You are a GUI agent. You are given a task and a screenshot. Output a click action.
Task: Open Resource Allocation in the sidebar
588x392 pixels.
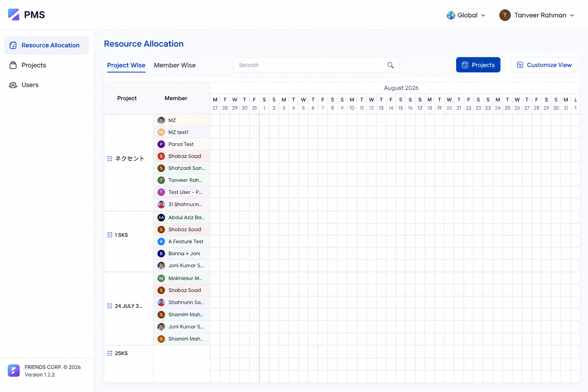(47, 45)
